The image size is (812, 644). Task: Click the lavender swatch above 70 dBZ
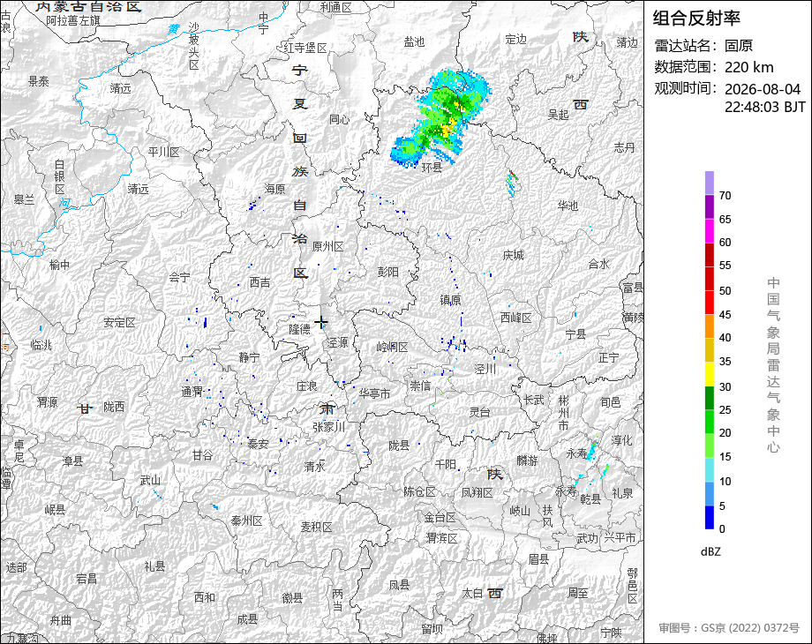tap(710, 183)
